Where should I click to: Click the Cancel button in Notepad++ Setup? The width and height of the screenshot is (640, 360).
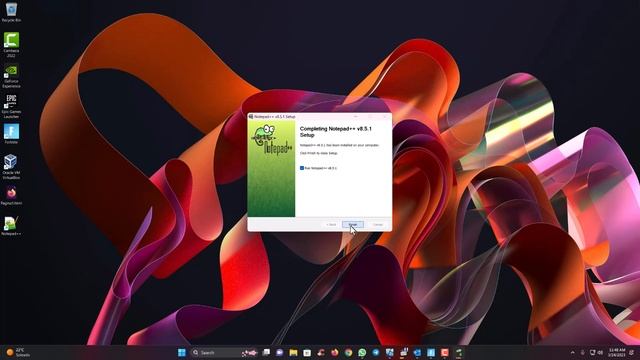[378, 224]
